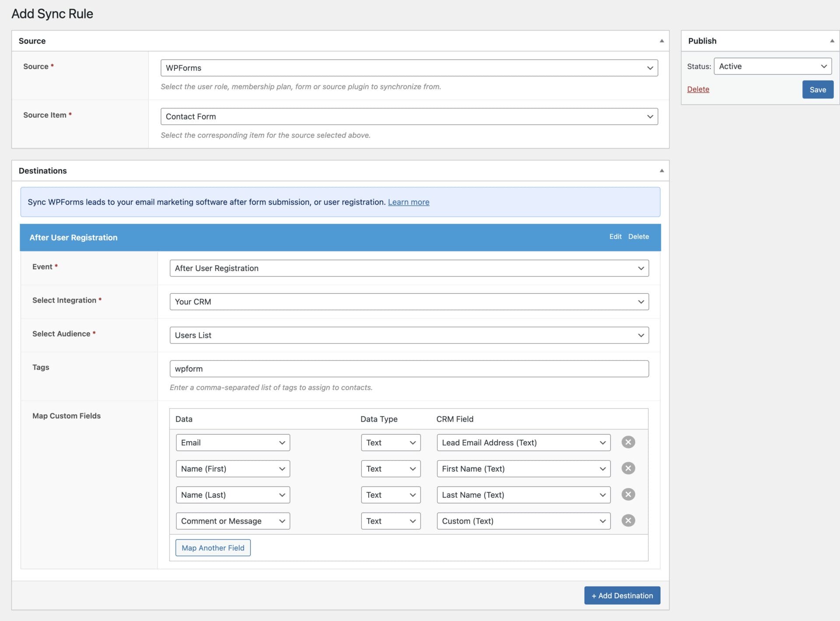840x621 pixels.
Task: Click the Map Another Field button
Action: 213,547
